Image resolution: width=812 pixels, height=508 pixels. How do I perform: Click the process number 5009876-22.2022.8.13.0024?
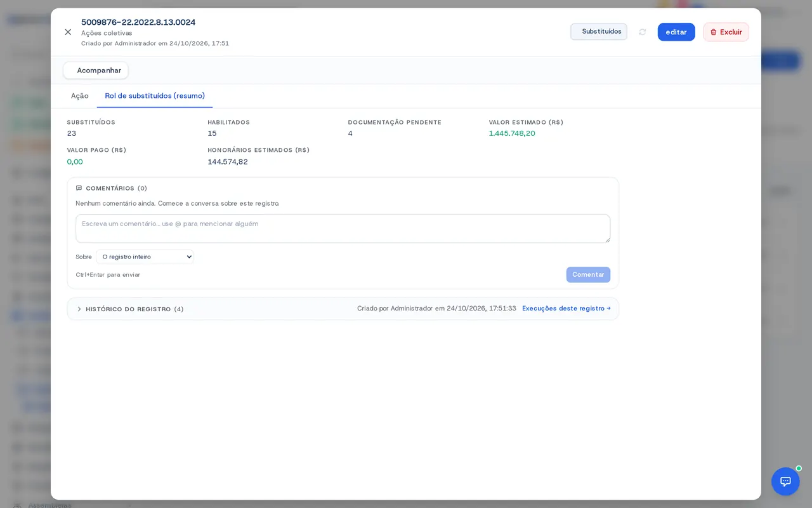(138, 22)
